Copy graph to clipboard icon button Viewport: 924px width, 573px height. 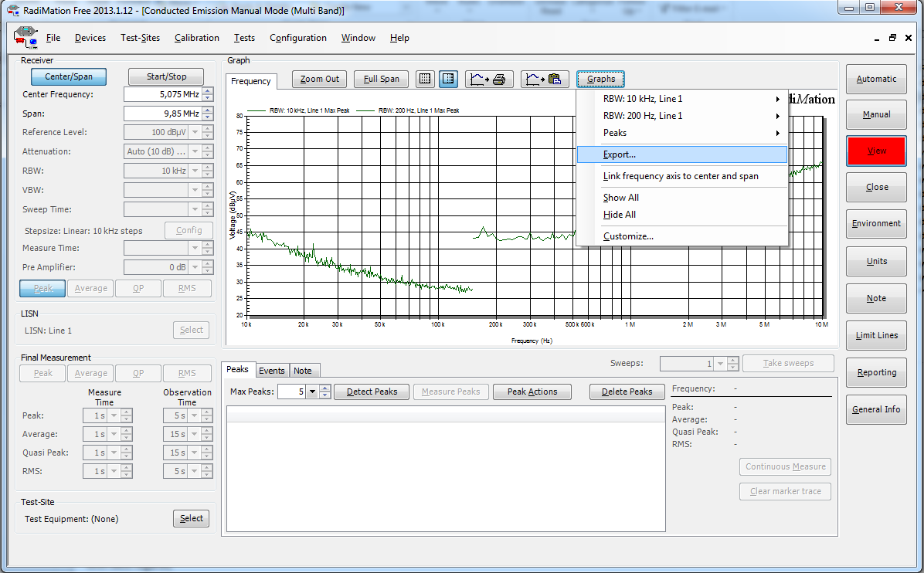click(x=545, y=79)
